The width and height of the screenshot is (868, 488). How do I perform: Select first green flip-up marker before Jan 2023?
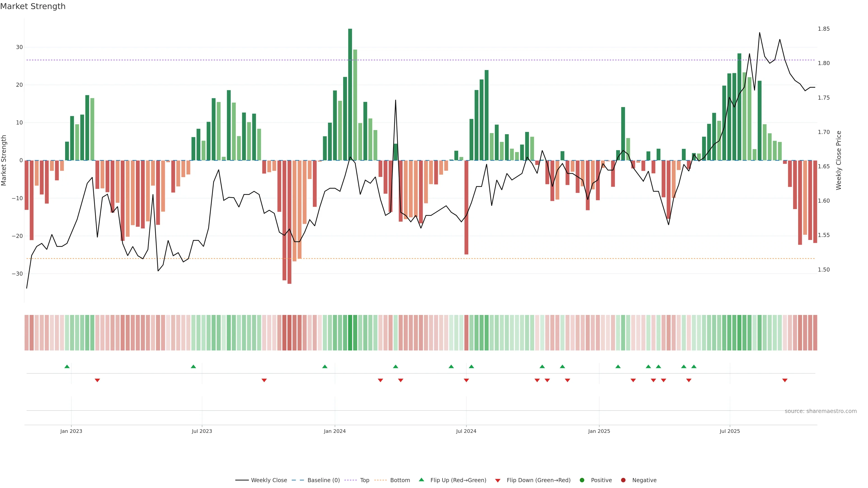(x=67, y=366)
